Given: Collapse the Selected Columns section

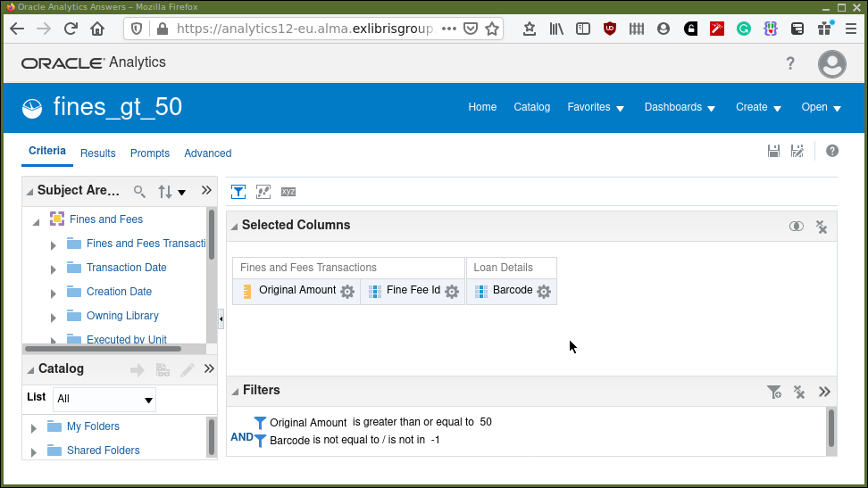Looking at the screenshot, I should pyautogui.click(x=234, y=227).
